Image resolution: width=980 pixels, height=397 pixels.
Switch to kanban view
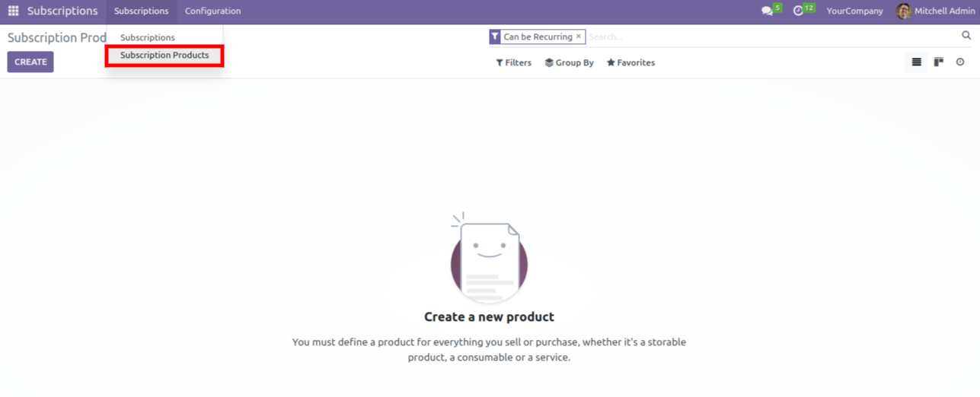pos(938,62)
